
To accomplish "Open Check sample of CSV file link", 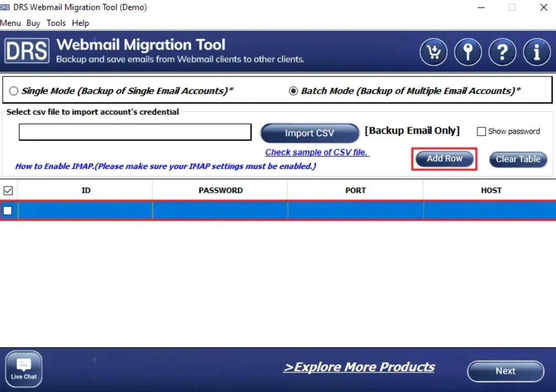I will [x=317, y=153].
